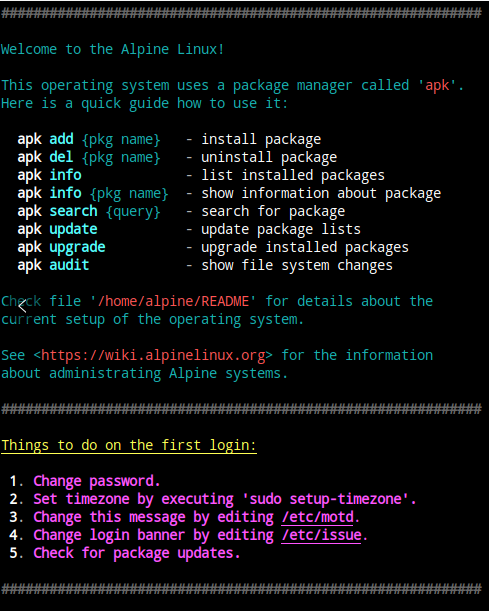
Task: Click 'update package lists' description
Action: pos(281,229)
